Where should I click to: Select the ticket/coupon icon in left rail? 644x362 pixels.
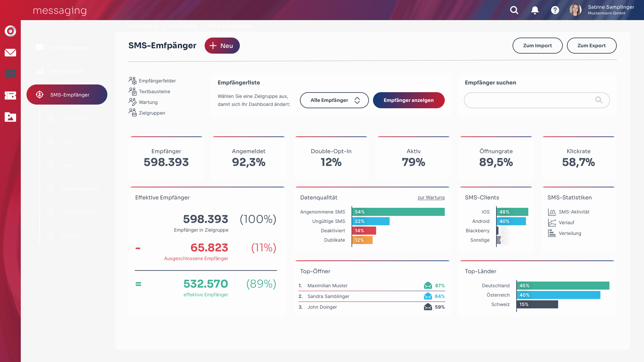pyautogui.click(x=10, y=96)
